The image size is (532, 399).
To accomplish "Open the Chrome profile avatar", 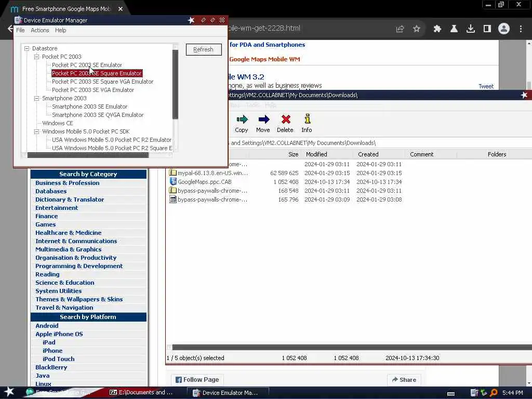I will pos(504,29).
